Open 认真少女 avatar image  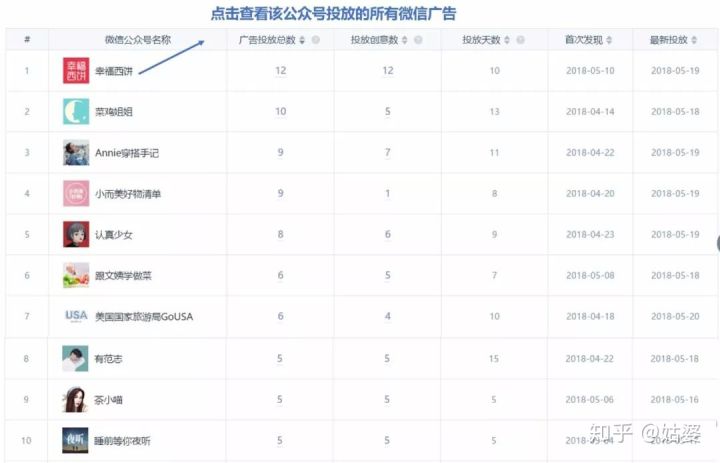(x=76, y=234)
